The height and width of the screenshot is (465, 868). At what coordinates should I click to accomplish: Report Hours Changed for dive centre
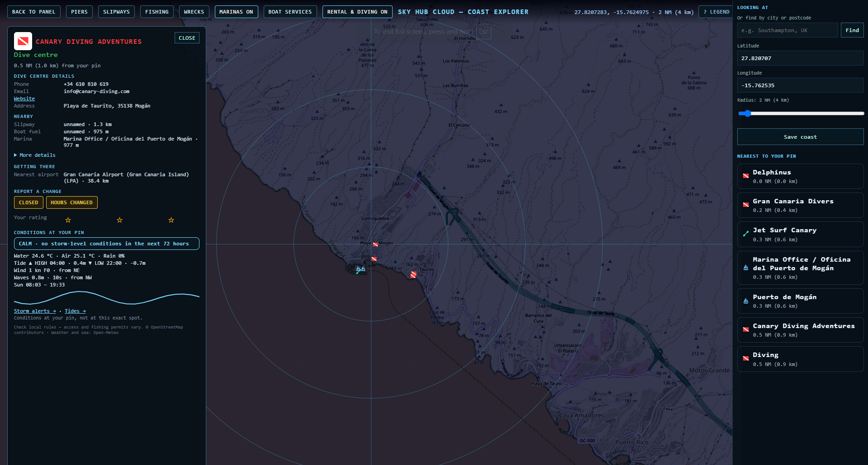[x=71, y=202]
